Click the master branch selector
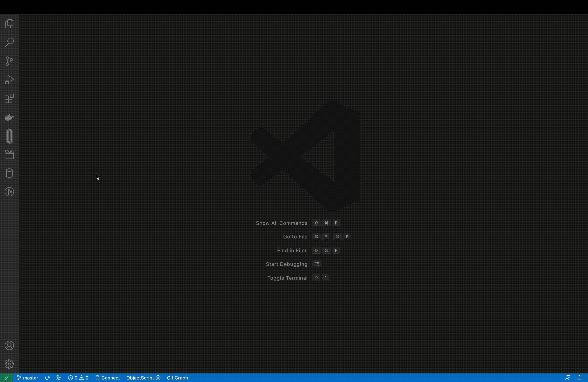 coord(27,378)
